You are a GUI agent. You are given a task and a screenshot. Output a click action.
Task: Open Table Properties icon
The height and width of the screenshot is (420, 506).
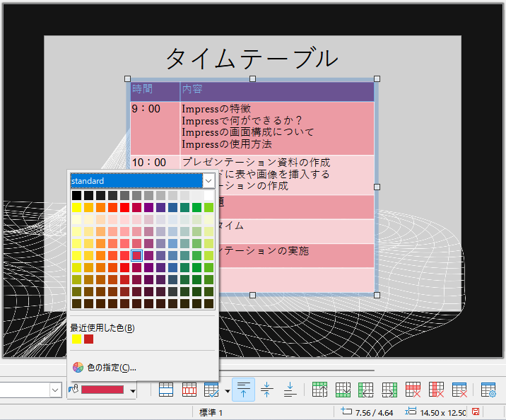(488, 390)
